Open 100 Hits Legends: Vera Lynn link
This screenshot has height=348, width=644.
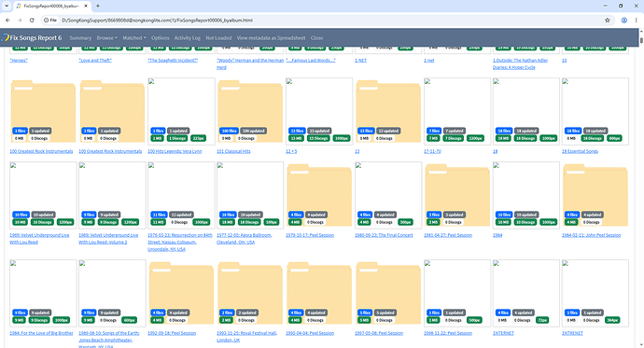coord(175,151)
